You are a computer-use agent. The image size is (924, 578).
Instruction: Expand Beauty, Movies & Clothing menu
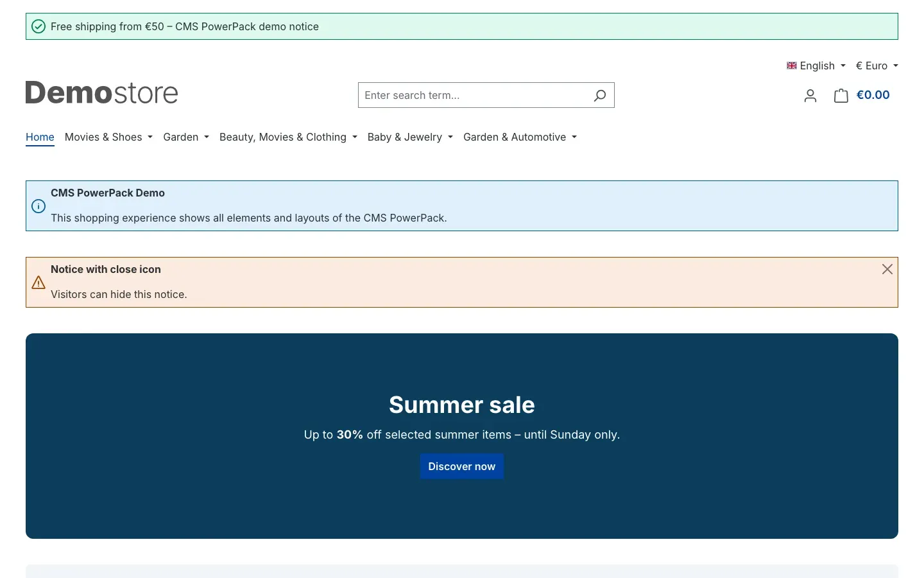(x=288, y=137)
